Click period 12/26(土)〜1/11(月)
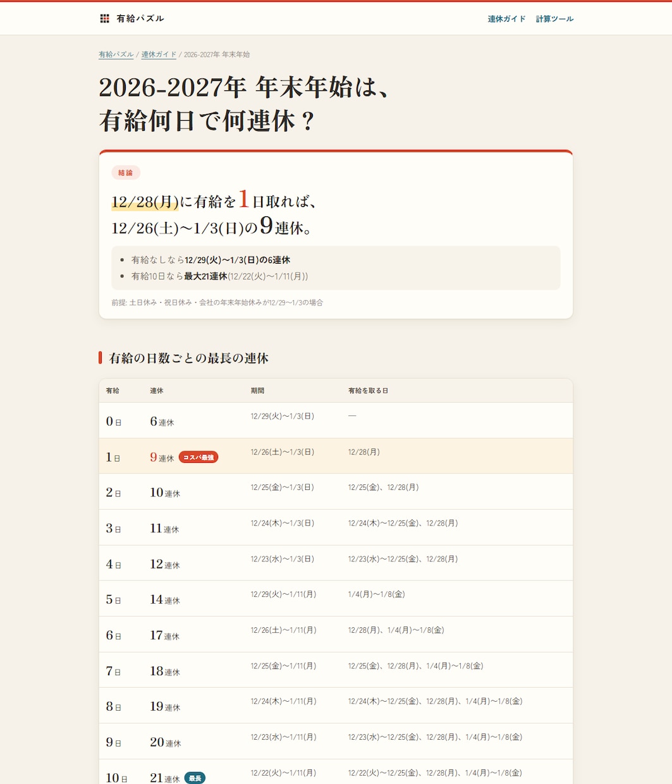The height and width of the screenshot is (784, 672). click(x=283, y=630)
